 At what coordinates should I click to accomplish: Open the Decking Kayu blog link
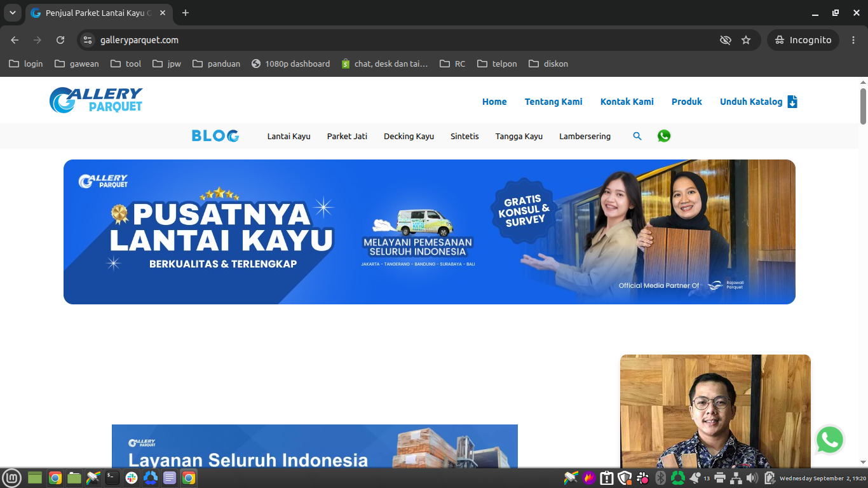coord(409,136)
